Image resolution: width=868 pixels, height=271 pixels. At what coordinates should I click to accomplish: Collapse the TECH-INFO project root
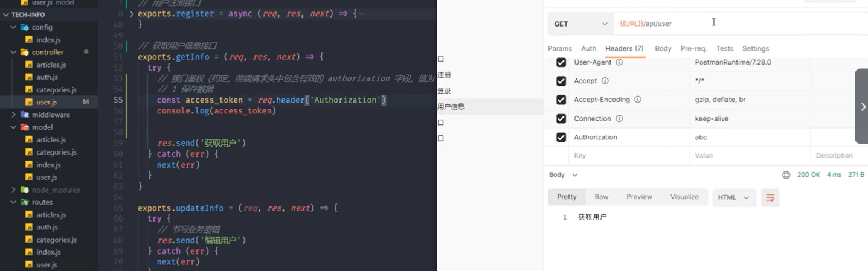[x=5, y=14]
